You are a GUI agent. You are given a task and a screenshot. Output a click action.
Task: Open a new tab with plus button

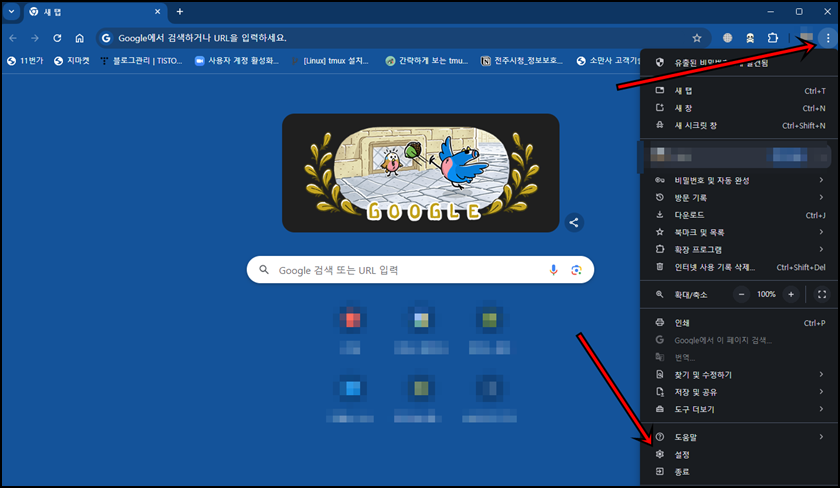pyautogui.click(x=179, y=11)
